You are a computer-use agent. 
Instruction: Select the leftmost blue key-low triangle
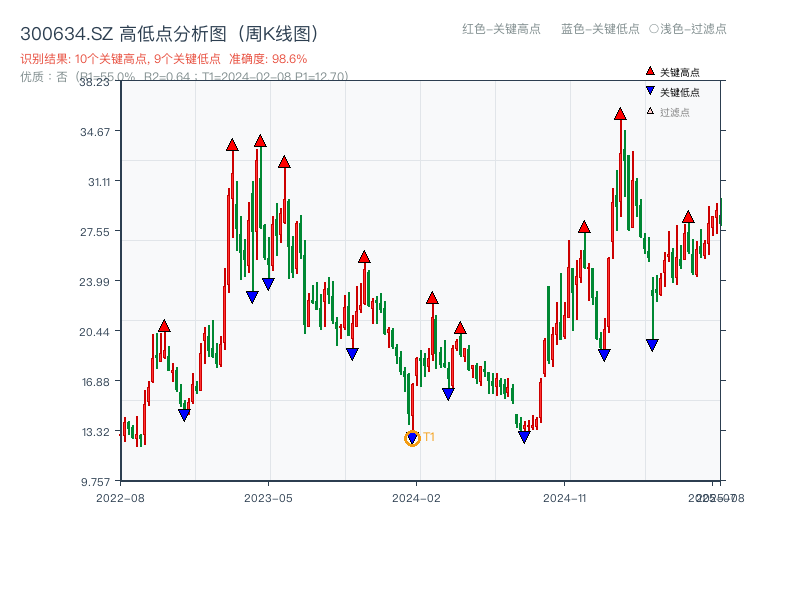tap(184, 412)
